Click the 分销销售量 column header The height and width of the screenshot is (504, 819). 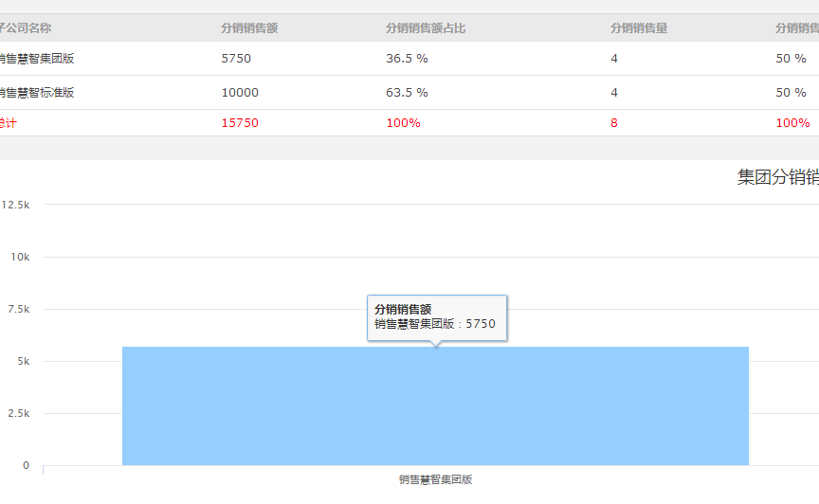point(639,28)
